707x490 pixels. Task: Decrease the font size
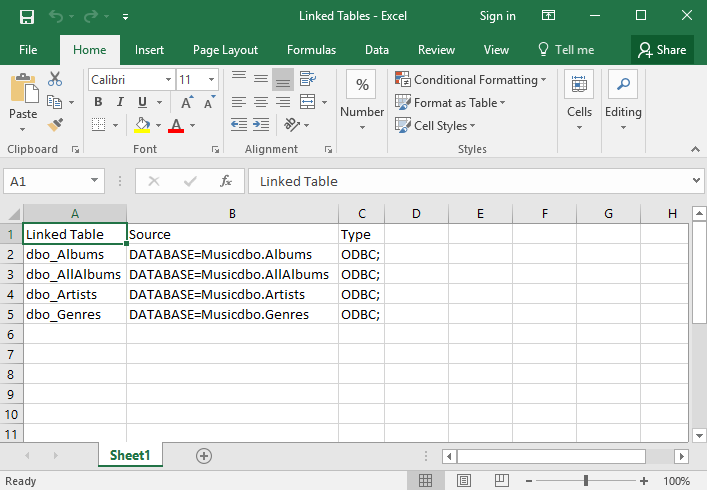point(209,102)
